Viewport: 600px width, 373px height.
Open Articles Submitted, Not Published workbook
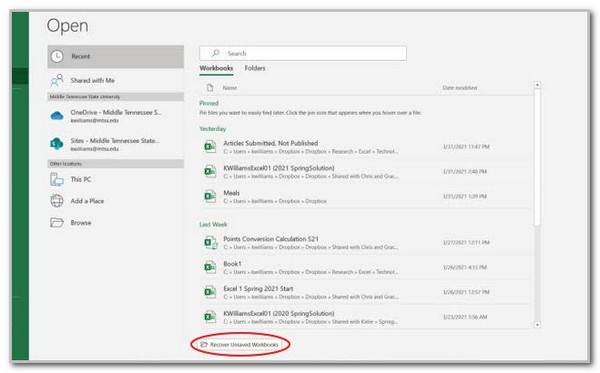tap(365, 147)
